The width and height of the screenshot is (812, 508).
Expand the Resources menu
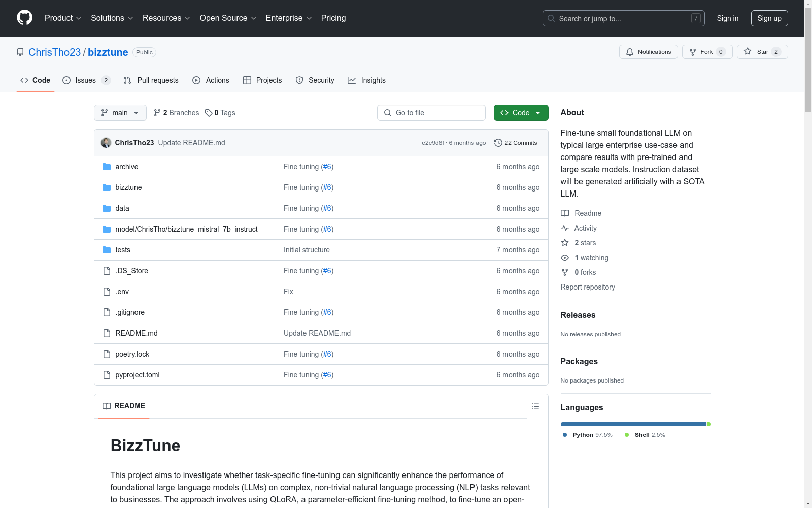[166, 18]
